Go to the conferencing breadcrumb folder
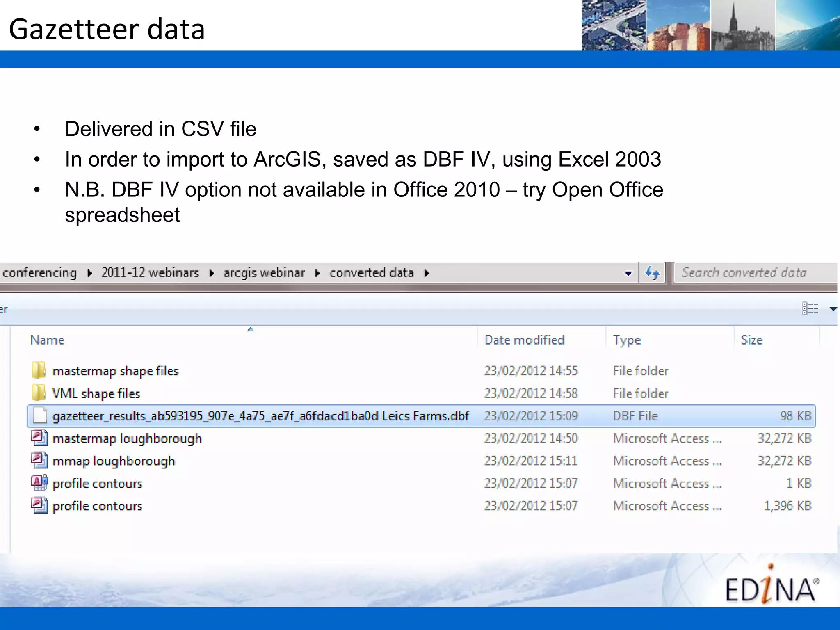 tap(39, 273)
